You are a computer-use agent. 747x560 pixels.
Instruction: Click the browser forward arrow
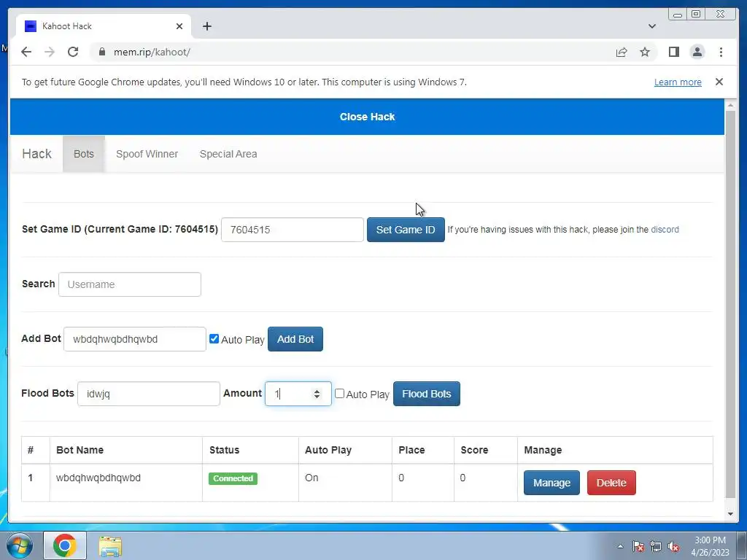coord(50,52)
